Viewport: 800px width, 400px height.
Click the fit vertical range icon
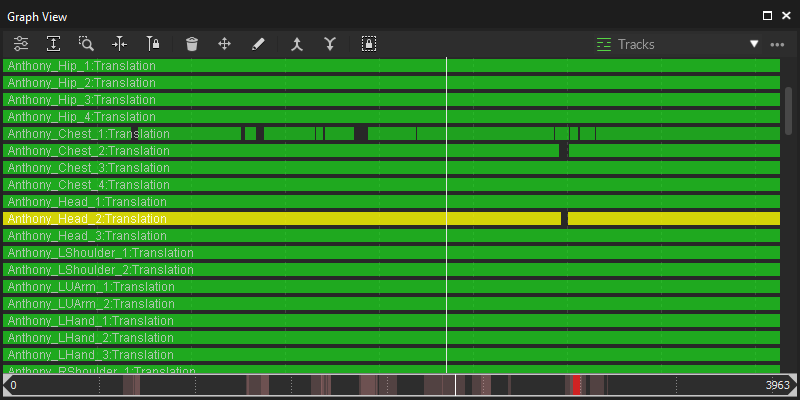[54, 44]
